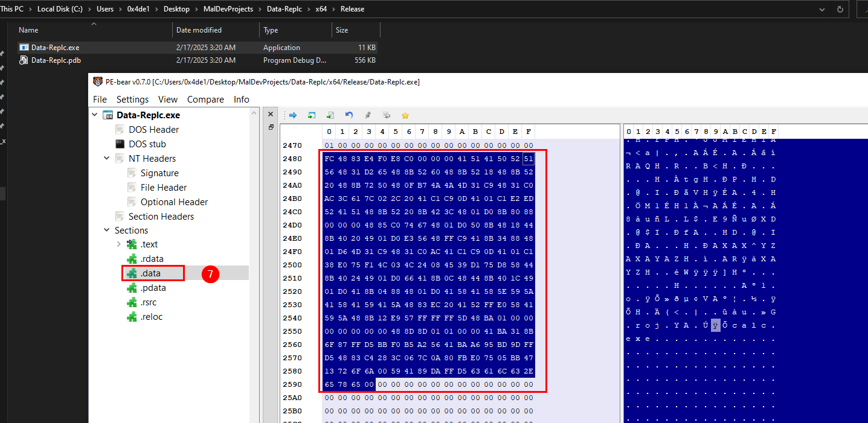Screen dimensions: 868x423
Task: Click the Section Headers page icon
Action: tap(120, 216)
